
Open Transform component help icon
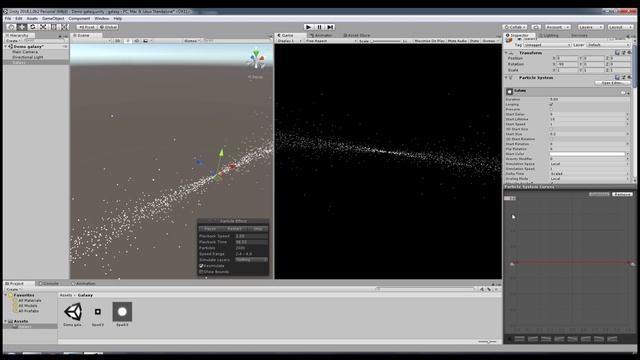[x=617, y=53]
